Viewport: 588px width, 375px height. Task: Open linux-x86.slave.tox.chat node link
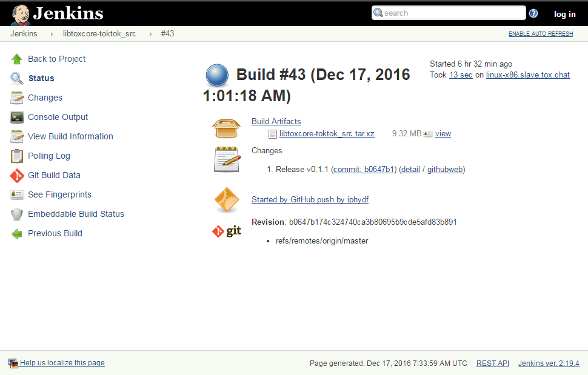[x=527, y=75]
